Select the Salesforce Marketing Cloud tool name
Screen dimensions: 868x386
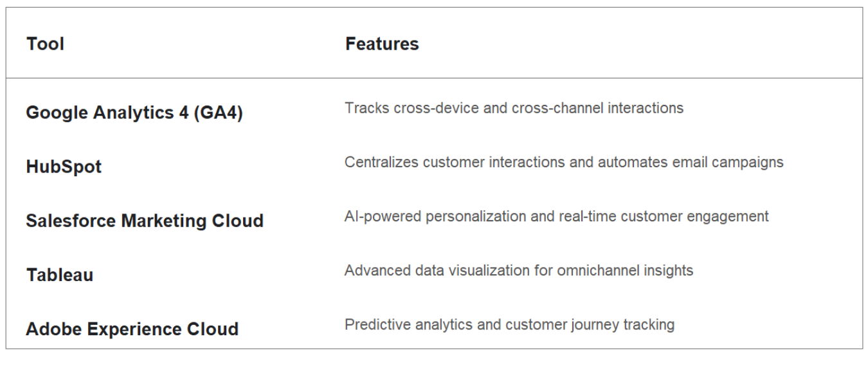(x=145, y=221)
